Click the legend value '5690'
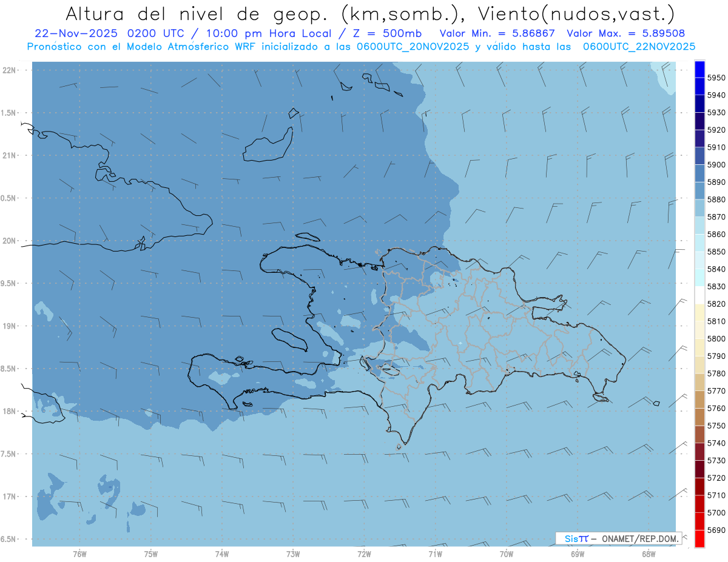Image resolution: width=728 pixels, height=562 pixels. (716, 530)
